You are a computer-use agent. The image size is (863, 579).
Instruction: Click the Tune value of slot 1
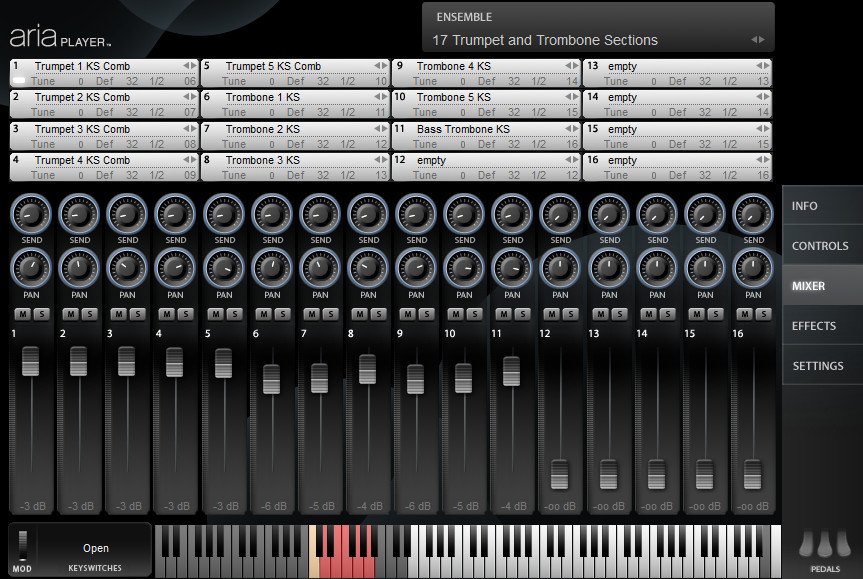[81, 81]
